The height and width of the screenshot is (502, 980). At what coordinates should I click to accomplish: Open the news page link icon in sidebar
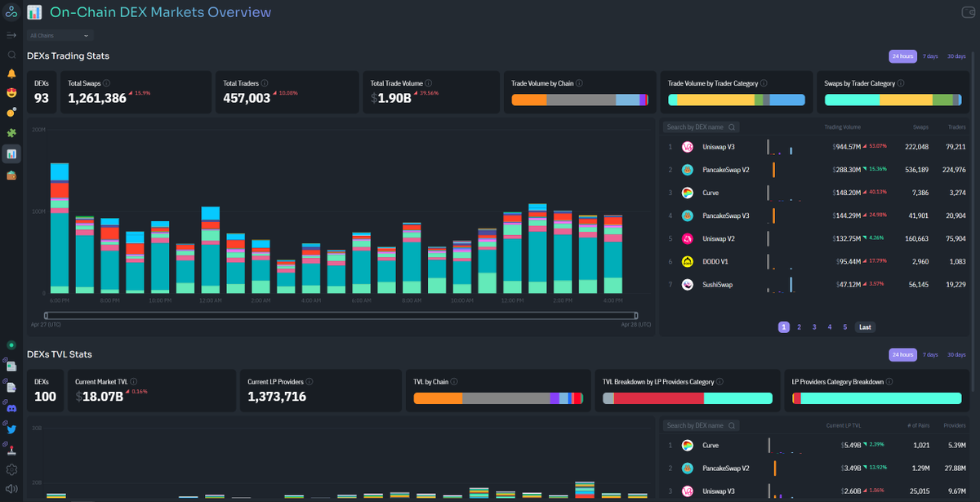[x=11, y=366]
